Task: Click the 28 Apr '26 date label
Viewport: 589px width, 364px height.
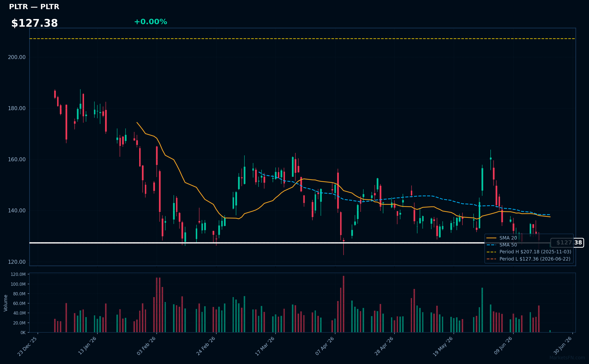Action: 384,346
